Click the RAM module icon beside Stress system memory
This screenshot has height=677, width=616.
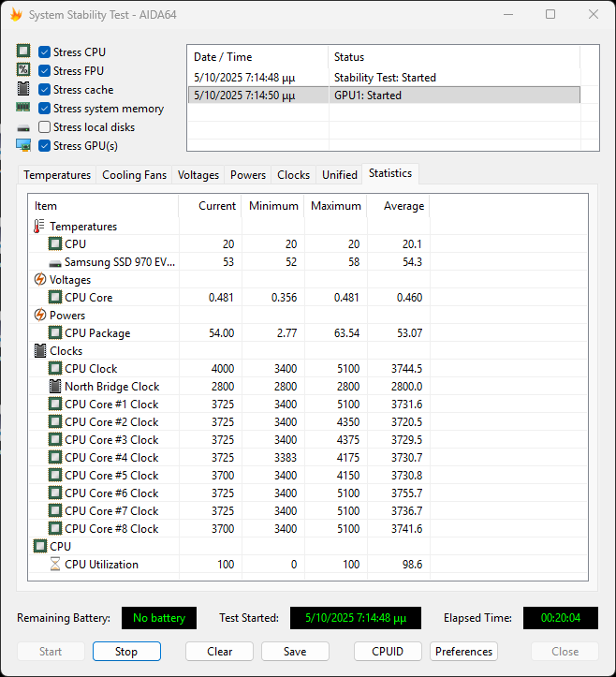[23, 107]
